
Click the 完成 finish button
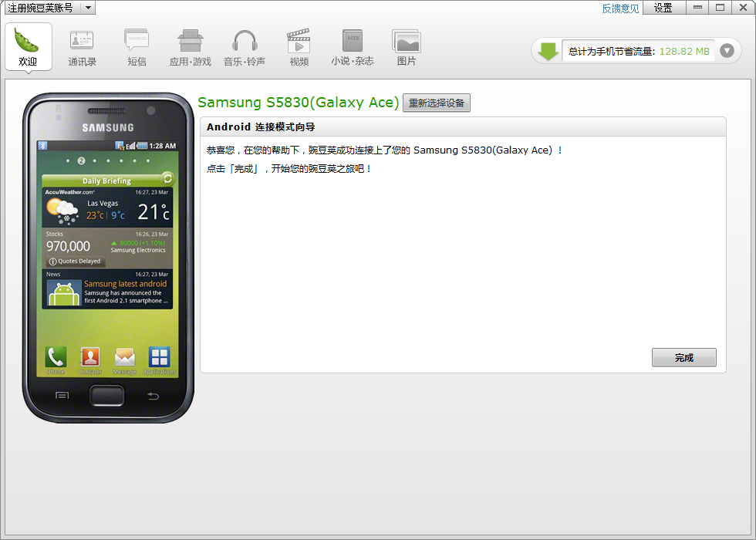pyautogui.click(x=683, y=357)
